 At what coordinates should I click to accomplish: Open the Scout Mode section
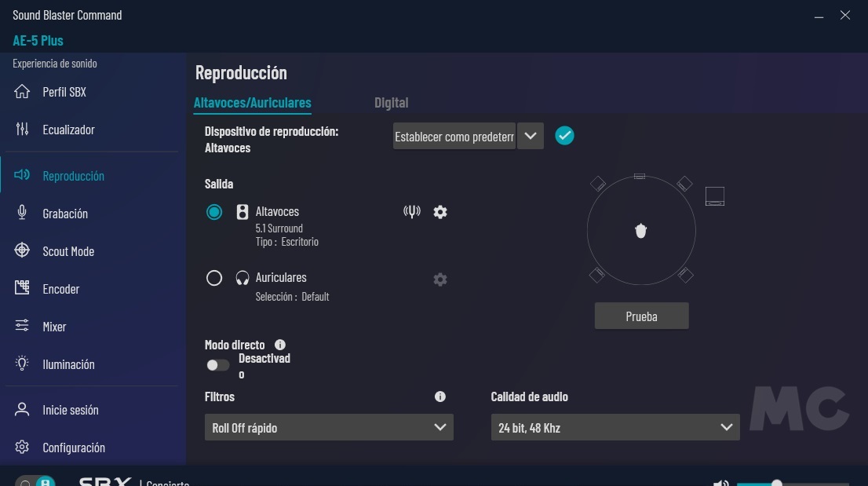coord(68,251)
